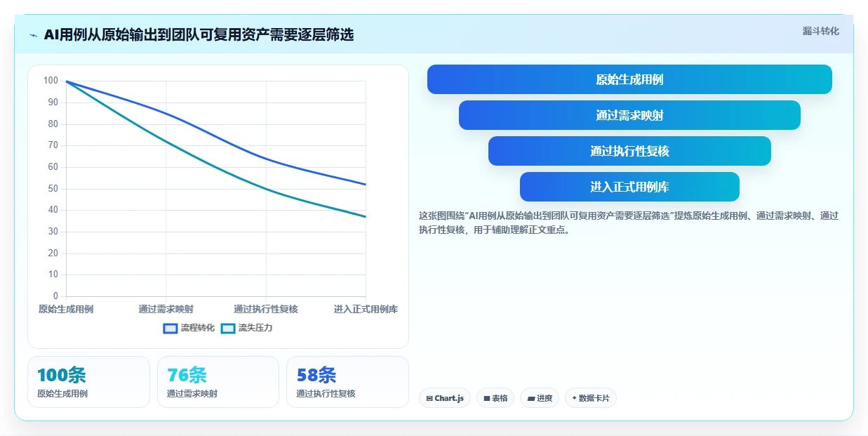Click the 数据卡片 tag text
The width and height of the screenshot is (868, 436).
(594, 399)
